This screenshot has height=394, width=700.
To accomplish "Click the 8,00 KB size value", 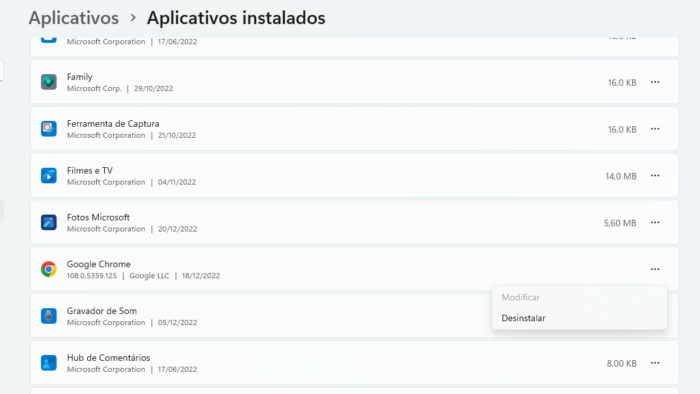I will click(x=621, y=364).
